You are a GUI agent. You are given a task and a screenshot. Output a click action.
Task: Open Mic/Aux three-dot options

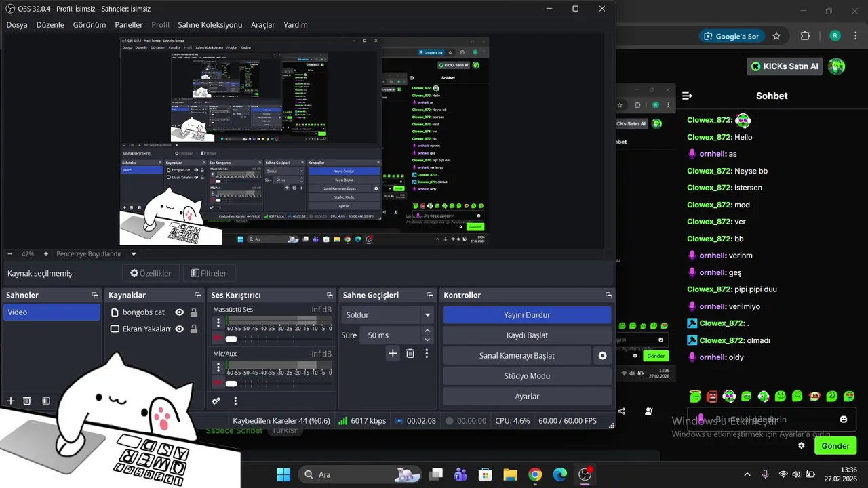[x=218, y=367]
